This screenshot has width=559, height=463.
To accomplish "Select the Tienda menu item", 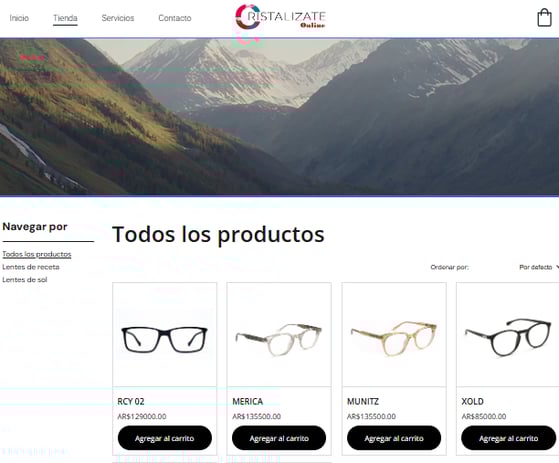I will tap(65, 18).
